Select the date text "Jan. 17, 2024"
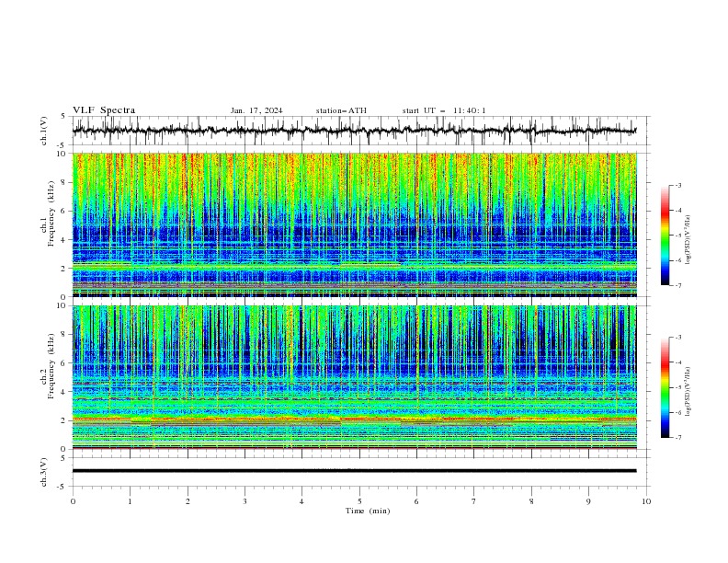This screenshot has height=563, width=728. [256, 110]
